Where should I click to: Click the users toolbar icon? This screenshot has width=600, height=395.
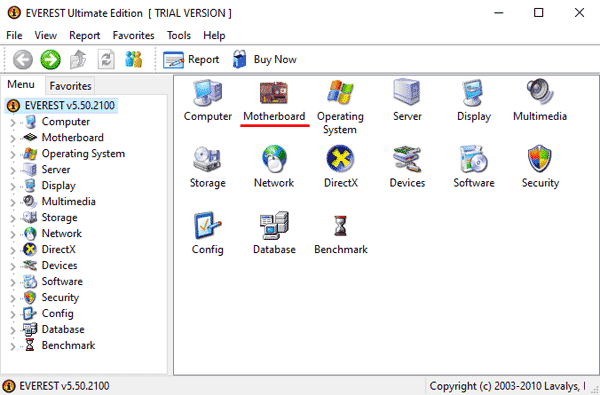[x=134, y=59]
